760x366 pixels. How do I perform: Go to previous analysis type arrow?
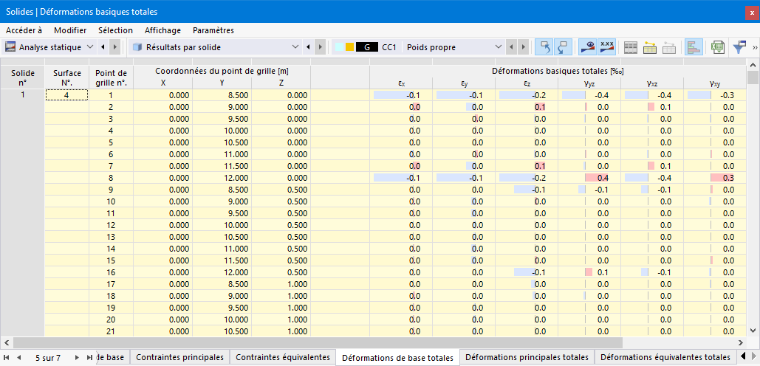[x=103, y=48]
